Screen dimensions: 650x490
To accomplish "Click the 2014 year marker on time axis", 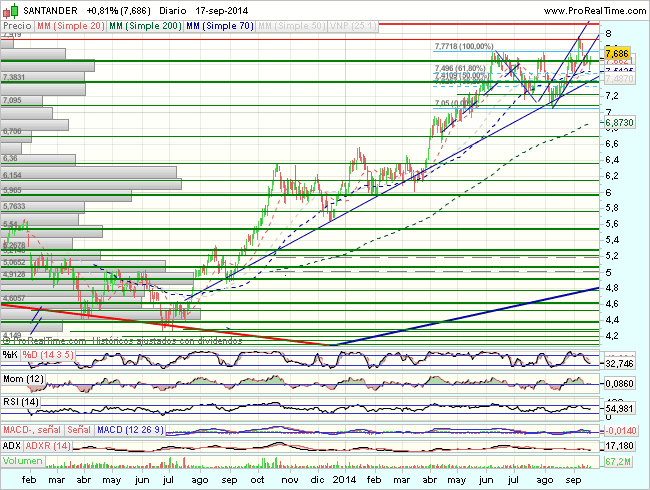I will (x=344, y=480).
